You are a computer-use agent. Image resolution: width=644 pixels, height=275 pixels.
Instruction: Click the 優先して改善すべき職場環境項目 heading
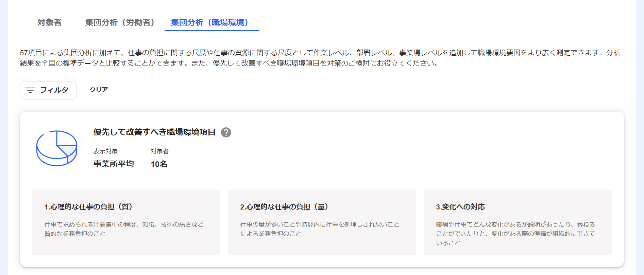point(154,132)
